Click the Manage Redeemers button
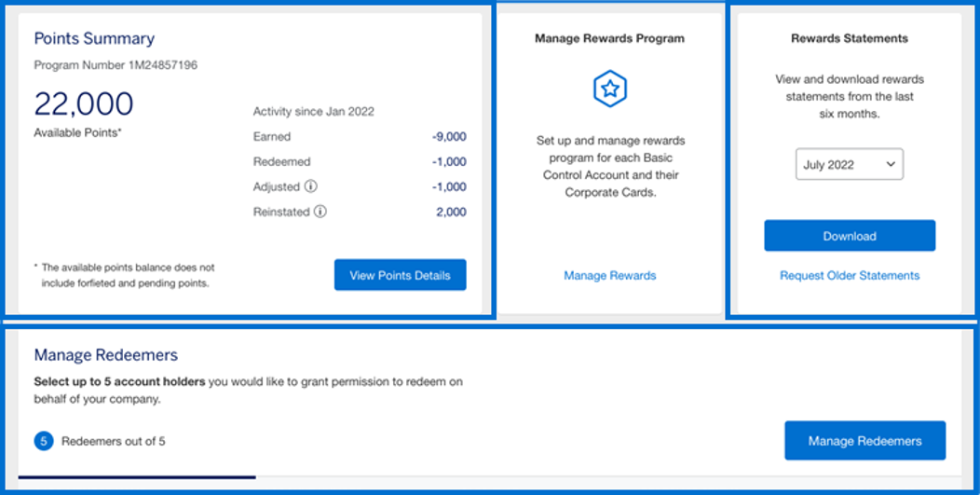The image size is (980, 495). click(x=864, y=441)
